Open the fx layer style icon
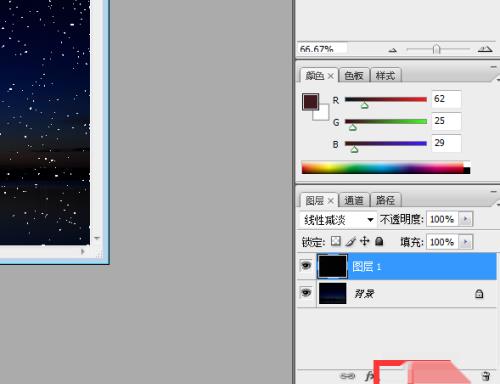This screenshot has height=384, width=500. coord(369,376)
